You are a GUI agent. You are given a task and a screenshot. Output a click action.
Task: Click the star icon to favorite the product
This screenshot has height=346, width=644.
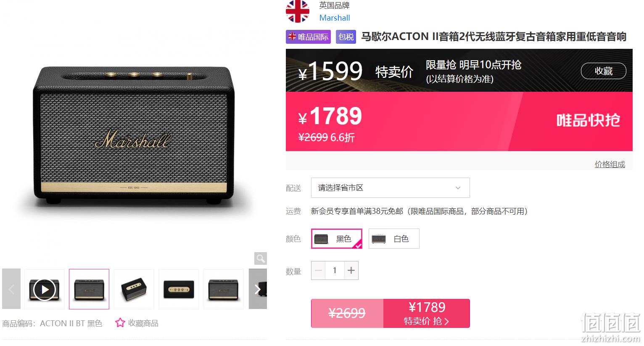pyautogui.click(x=120, y=323)
